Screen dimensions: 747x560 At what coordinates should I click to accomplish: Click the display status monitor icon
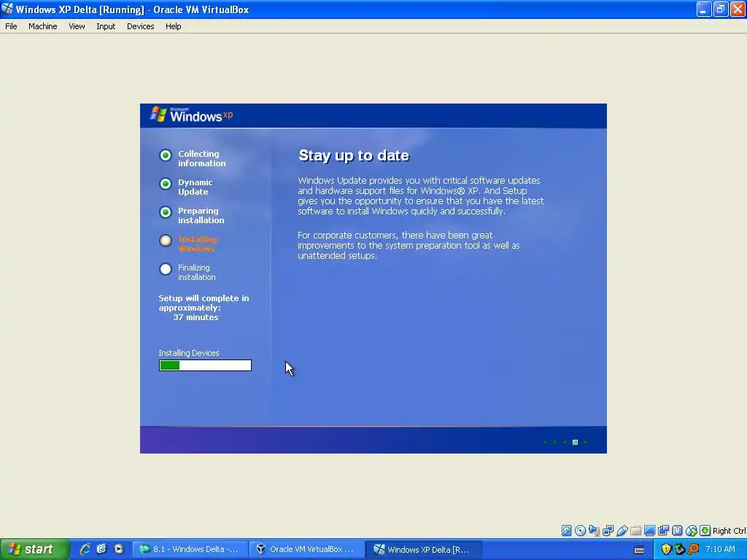[x=649, y=531]
